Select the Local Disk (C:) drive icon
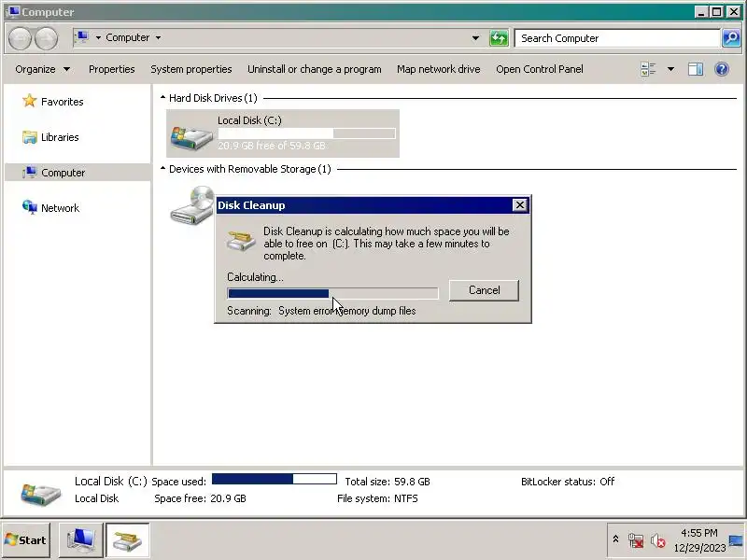747x560 pixels. coord(191,137)
